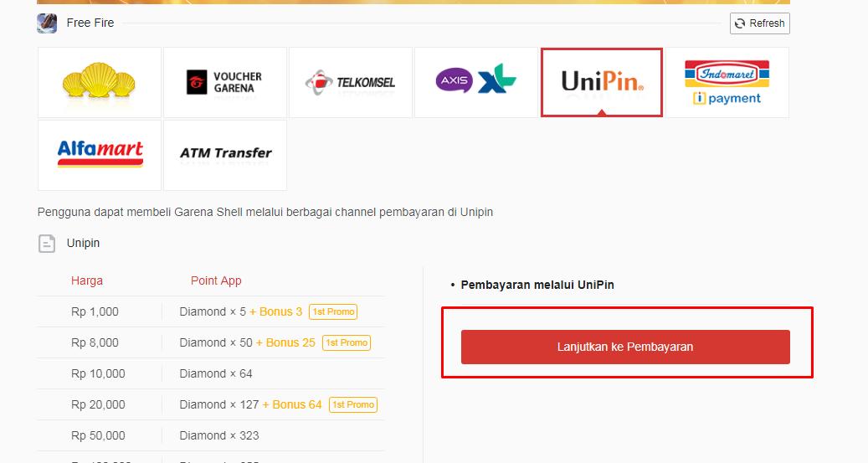Pick the Rp 20,000 Diamond x 127 row
The width and height of the screenshot is (868, 463).
[x=211, y=405]
